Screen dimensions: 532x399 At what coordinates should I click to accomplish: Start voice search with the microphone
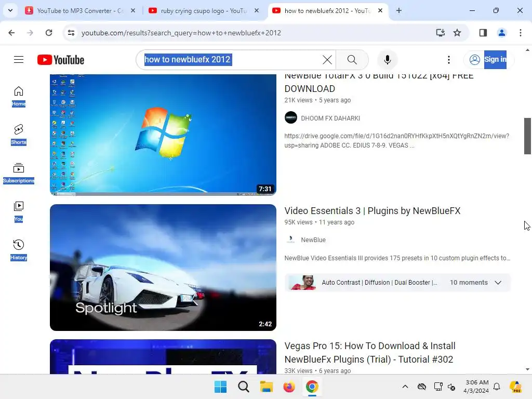[x=388, y=60]
